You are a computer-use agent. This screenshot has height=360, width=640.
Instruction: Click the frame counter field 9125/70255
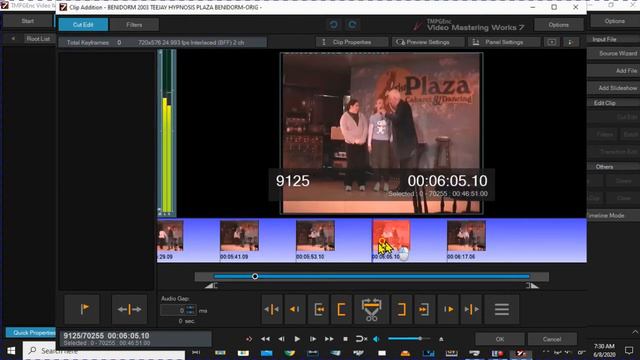[x=135, y=339]
